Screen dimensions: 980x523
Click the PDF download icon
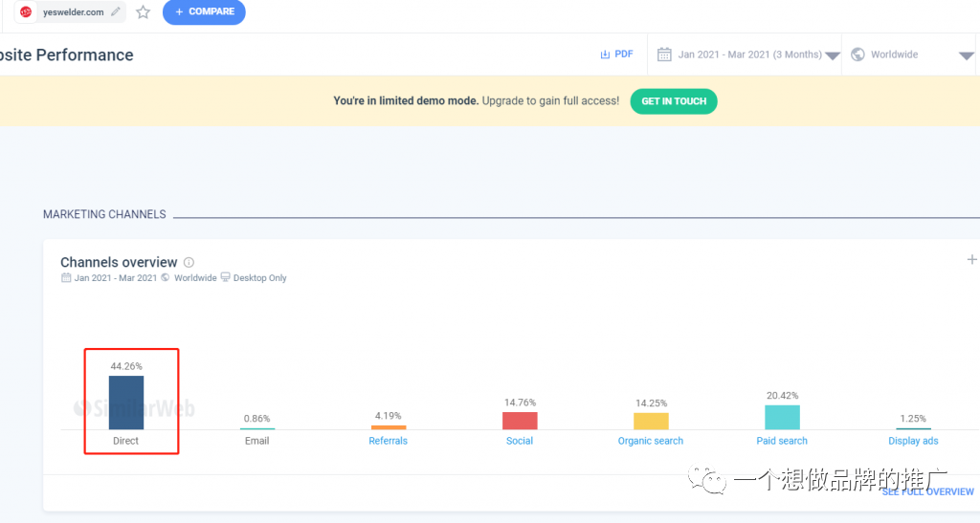pyautogui.click(x=605, y=54)
